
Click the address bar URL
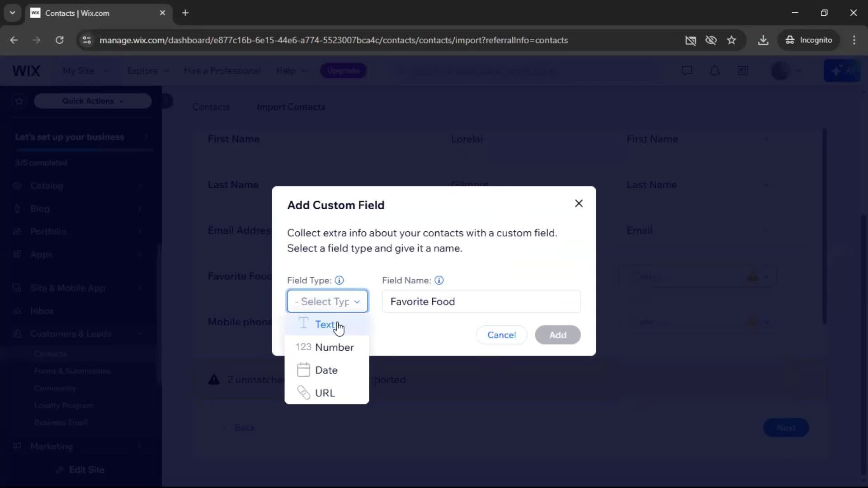(334, 40)
